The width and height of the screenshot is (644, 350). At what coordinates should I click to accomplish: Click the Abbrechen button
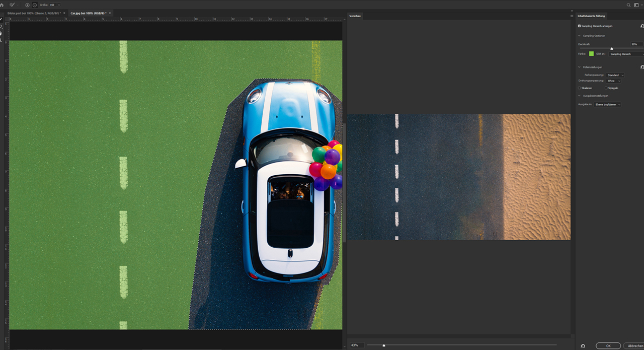634,346
